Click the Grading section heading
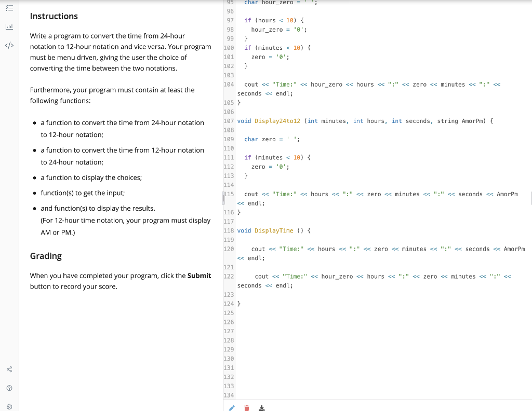 [x=46, y=256]
